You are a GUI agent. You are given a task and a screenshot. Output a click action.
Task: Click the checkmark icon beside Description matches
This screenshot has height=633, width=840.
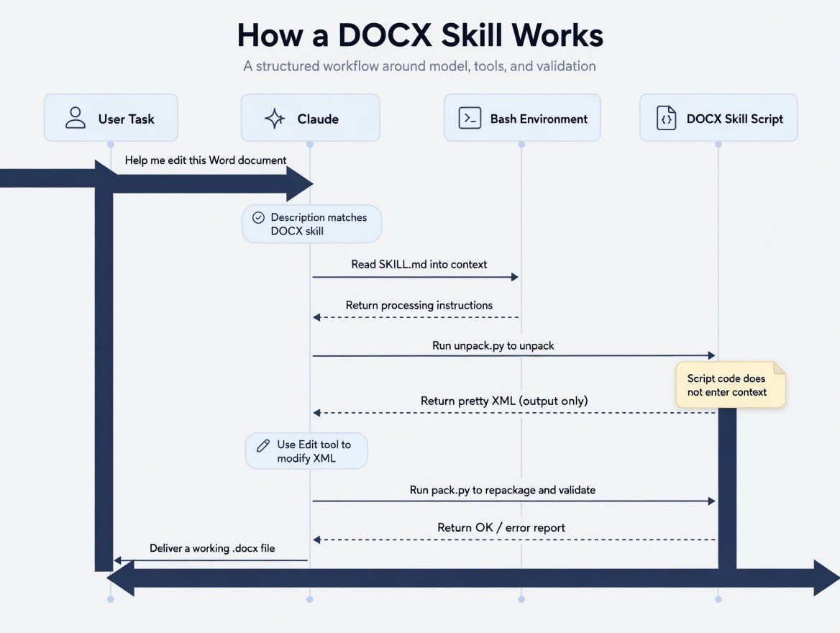point(258,217)
